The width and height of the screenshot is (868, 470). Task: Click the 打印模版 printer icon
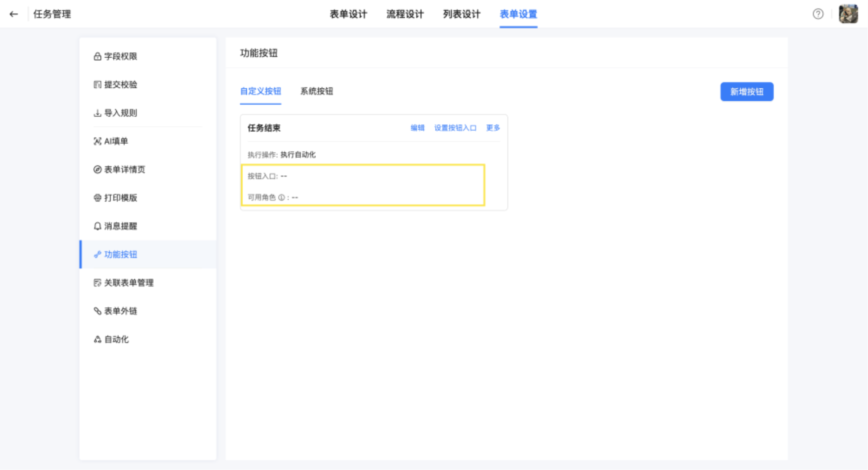coord(97,198)
